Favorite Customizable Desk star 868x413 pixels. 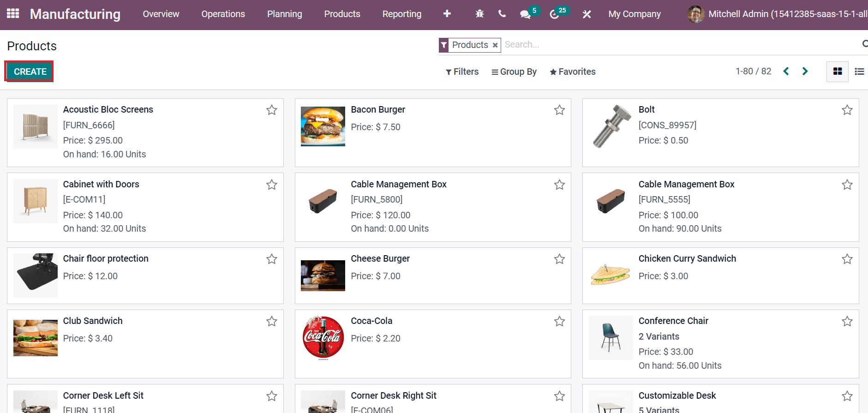pyautogui.click(x=847, y=396)
